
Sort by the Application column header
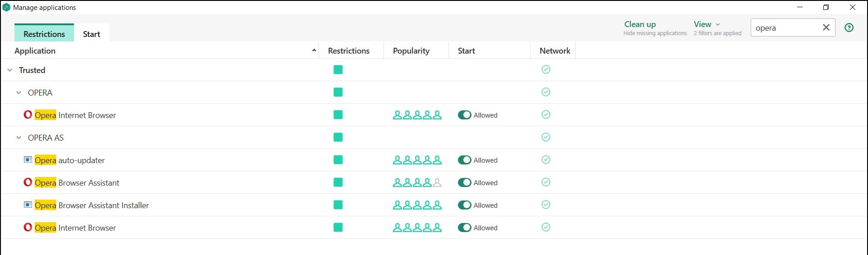click(35, 51)
